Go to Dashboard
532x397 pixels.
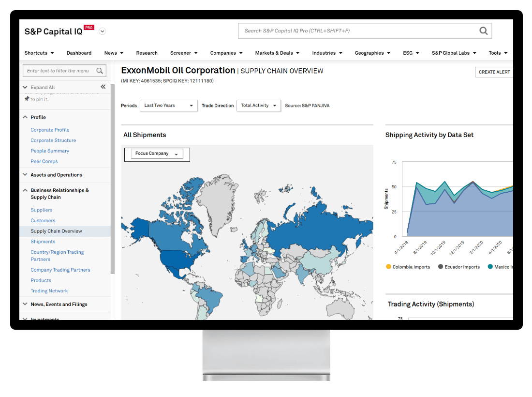coord(79,53)
